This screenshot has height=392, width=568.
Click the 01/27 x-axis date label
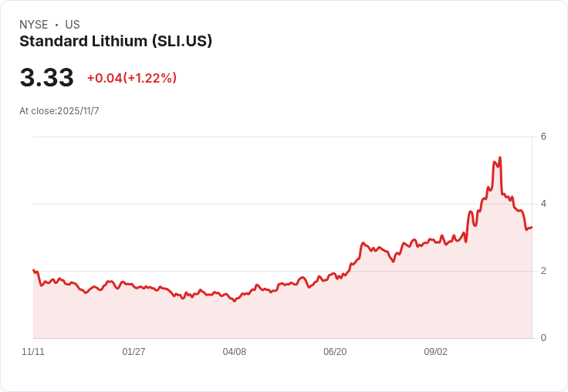pyautogui.click(x=134, y=352)
